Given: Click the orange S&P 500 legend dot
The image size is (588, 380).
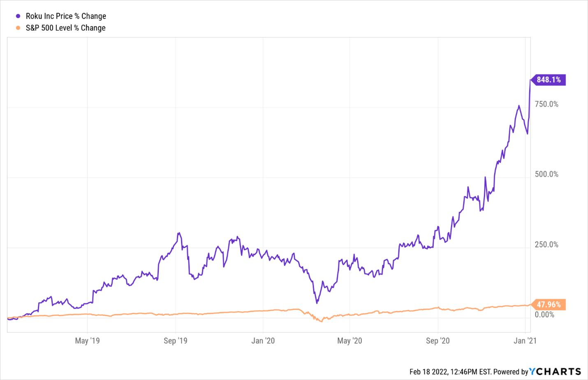Looking at the screenshot, I should click(18, 28).
